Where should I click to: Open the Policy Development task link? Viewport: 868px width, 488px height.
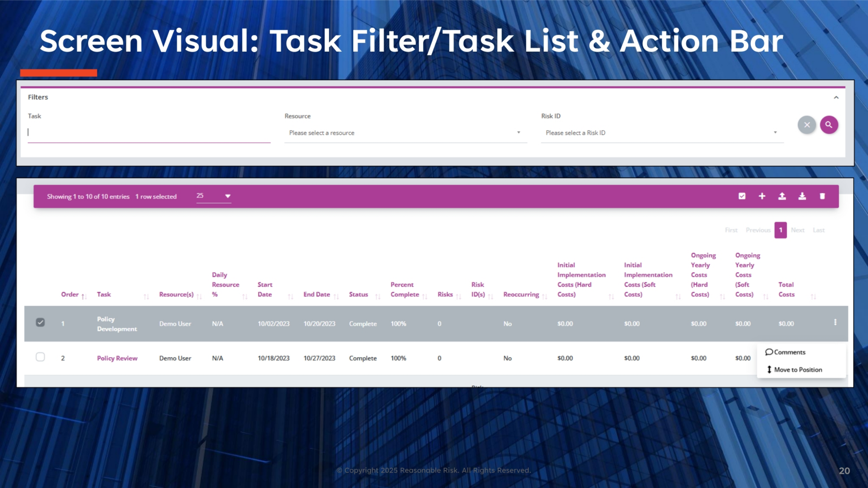(x=117, y=324)
